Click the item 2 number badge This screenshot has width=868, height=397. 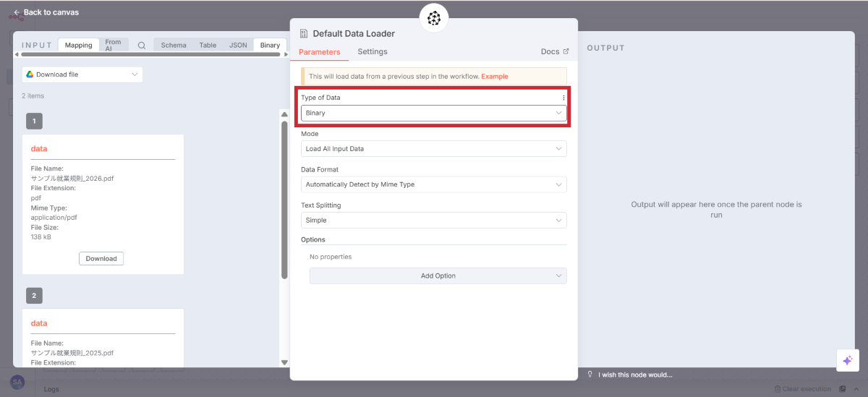point(34,295)
